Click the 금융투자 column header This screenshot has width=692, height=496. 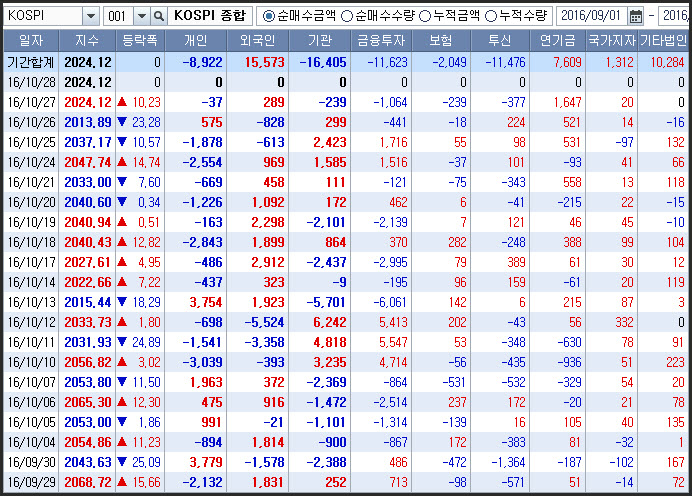[x=381, y=41]
